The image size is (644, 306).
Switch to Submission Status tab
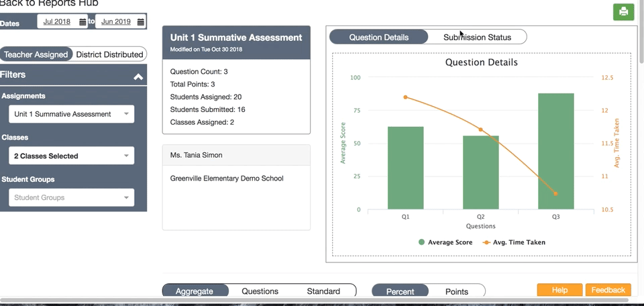tap(477, 38)
